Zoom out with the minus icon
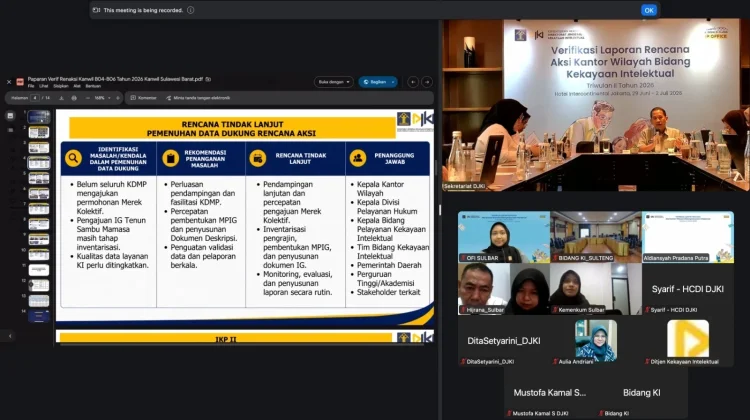The width and height of the screenshot is (750, 420). click(x=88, y=98)
